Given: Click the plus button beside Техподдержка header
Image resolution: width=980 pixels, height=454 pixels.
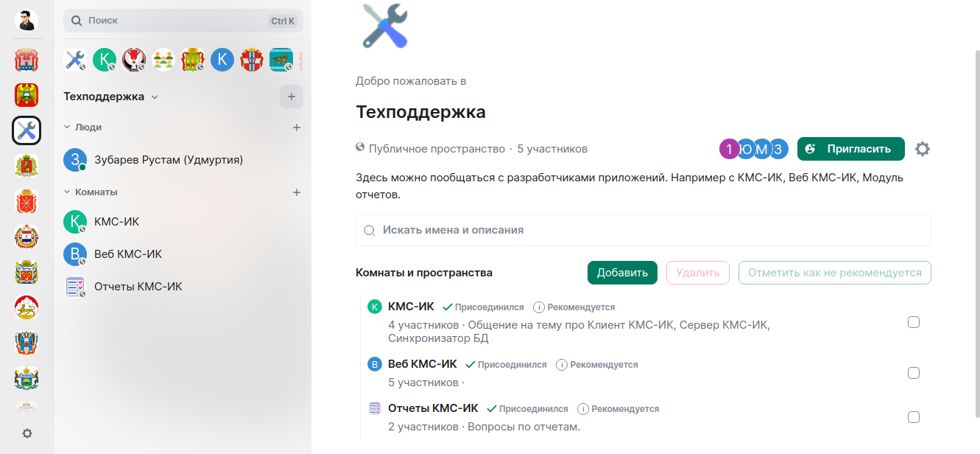Looking at the screenshot, I should [291, 97].
